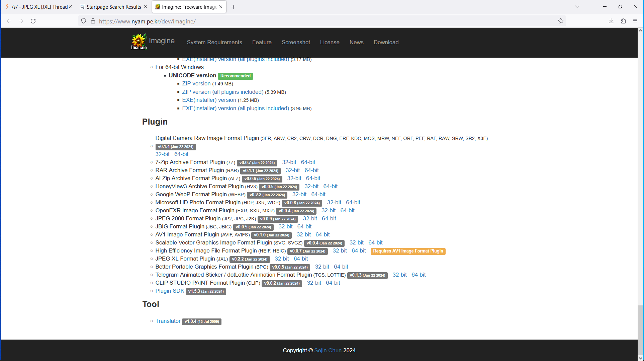Open Download in the site navbar

[386, 42]
